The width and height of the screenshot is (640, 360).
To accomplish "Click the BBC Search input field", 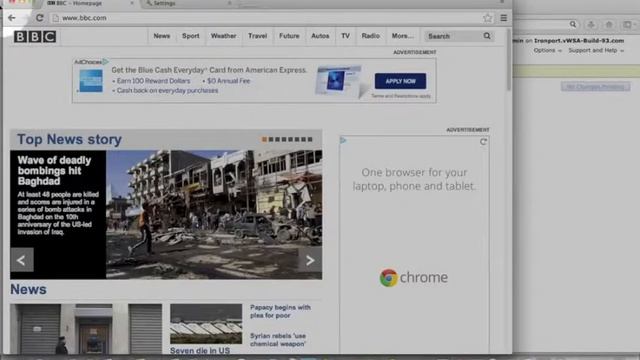I will (x=453, y=36).
